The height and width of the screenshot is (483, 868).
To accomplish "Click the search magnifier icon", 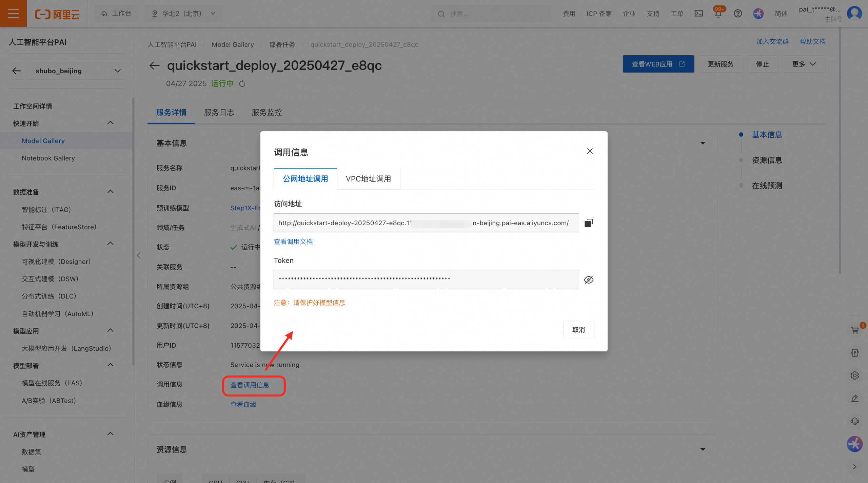I will pos(441,14).
